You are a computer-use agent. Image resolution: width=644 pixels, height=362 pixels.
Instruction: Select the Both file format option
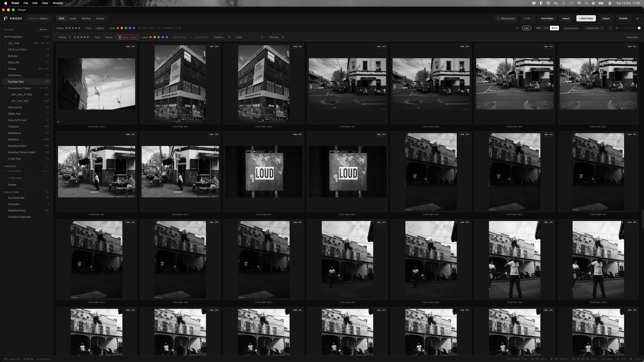[554, 28]
